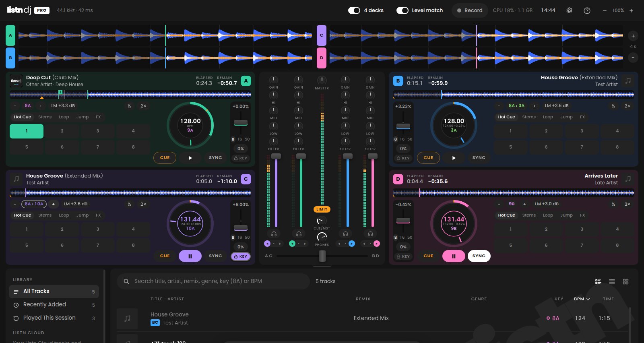Pause Deck C playback
The width and height of the screenshot is (644, 343).
point(190,256)
